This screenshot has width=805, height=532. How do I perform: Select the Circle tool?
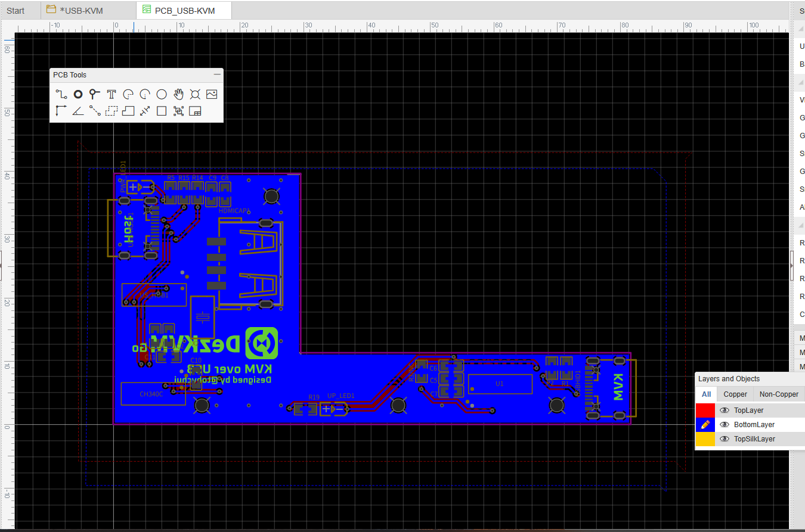tap(162, 94)
